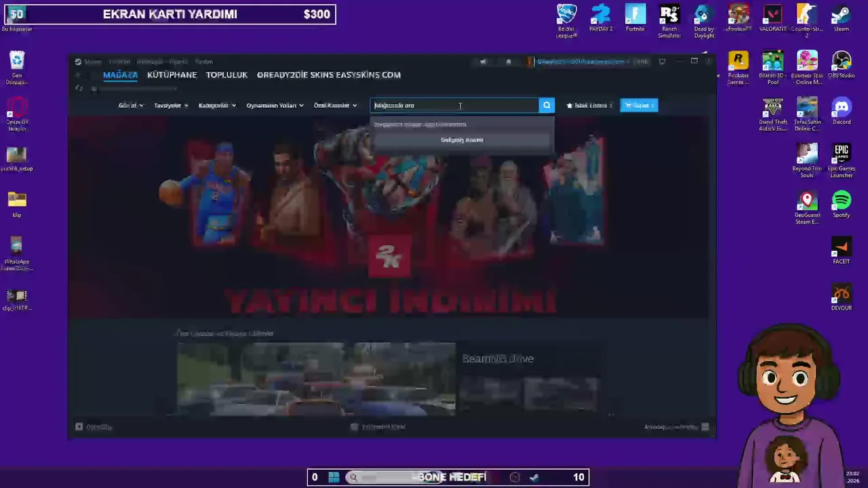Launch the Fortnite desktop icon
868x488 pixels.
635,19
